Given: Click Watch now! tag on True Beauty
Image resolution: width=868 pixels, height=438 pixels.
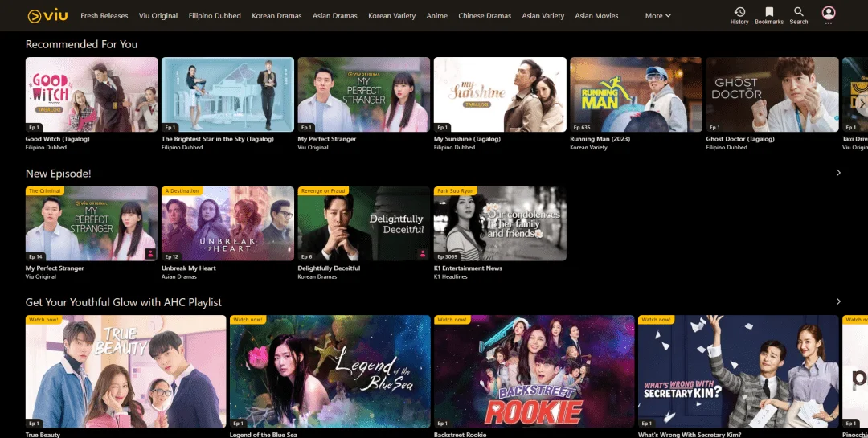Looking at the screenshot, I should click(43, 320).
